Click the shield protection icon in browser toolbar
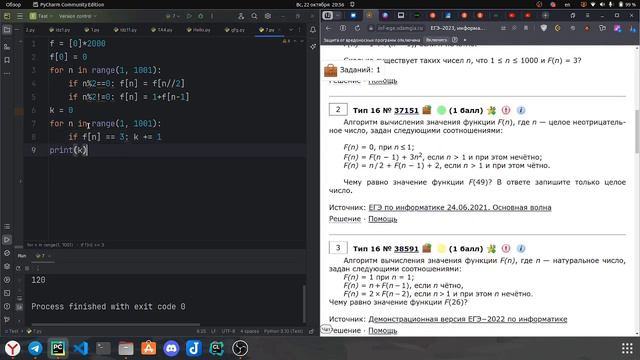This screenshot has width=640, height=360. [x=544, y=28]
